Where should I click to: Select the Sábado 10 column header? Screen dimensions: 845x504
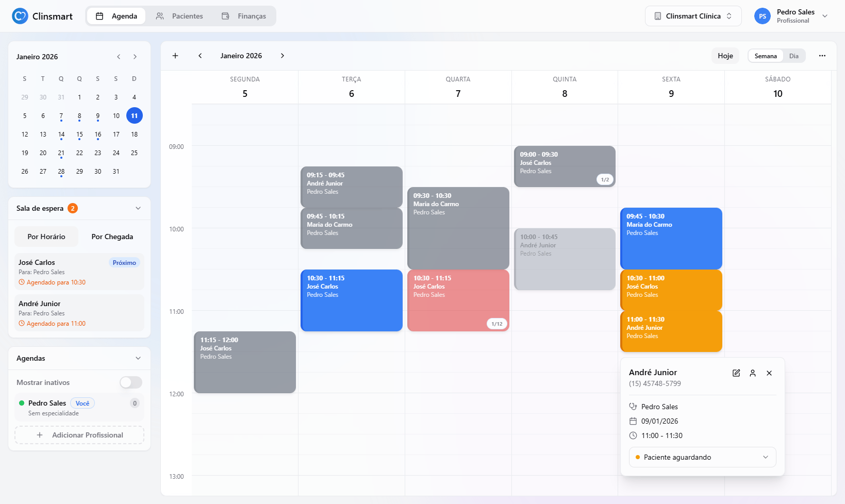(x=777, y=87)
